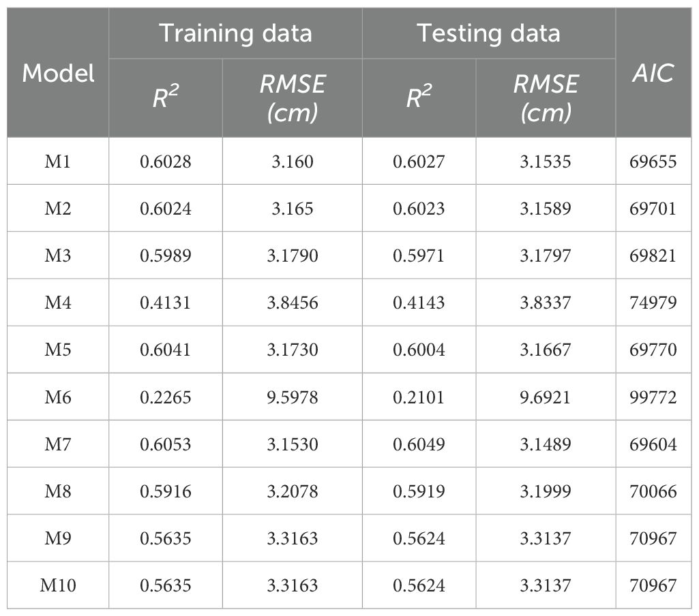
Task: Select the Testing data header cell
Action: point(488,33)
